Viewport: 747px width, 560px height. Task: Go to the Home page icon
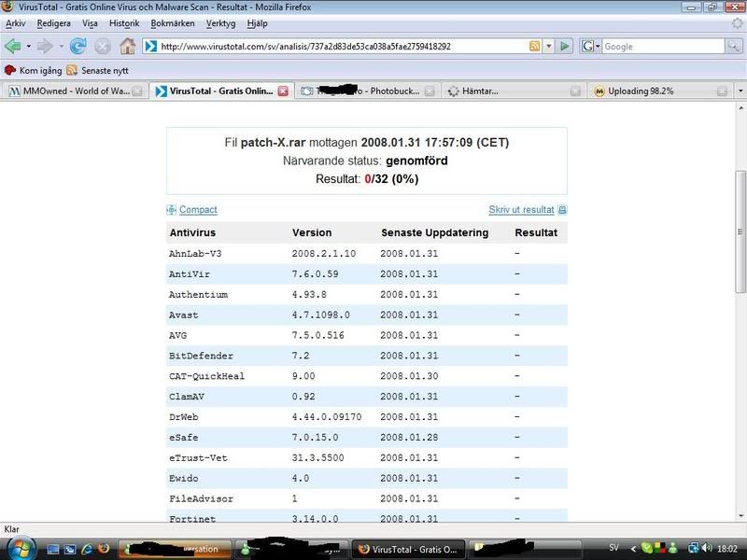[x=127, y=46]
